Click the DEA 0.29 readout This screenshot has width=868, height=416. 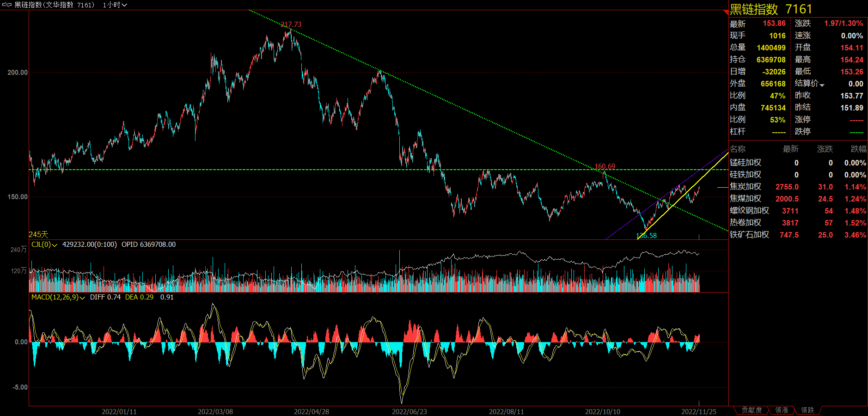139,297
